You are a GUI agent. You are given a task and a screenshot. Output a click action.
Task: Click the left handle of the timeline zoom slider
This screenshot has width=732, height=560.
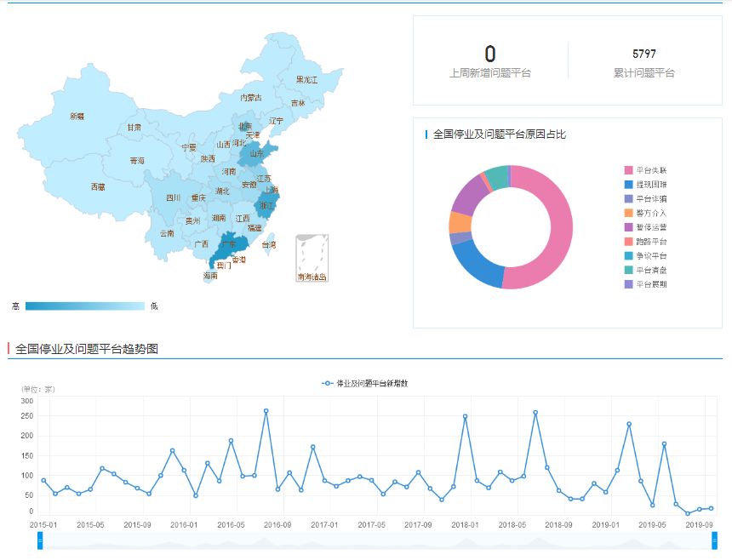click(x=40, y=540)
